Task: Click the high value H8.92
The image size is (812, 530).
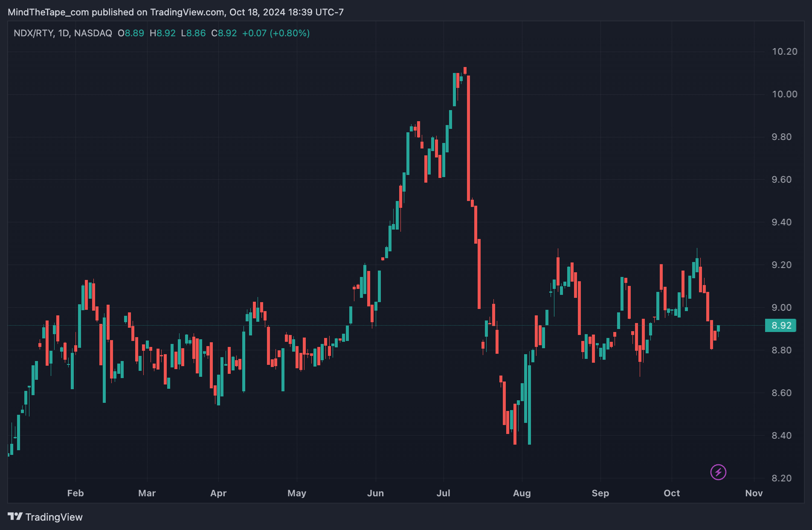Action: click(x=162, y=33)
